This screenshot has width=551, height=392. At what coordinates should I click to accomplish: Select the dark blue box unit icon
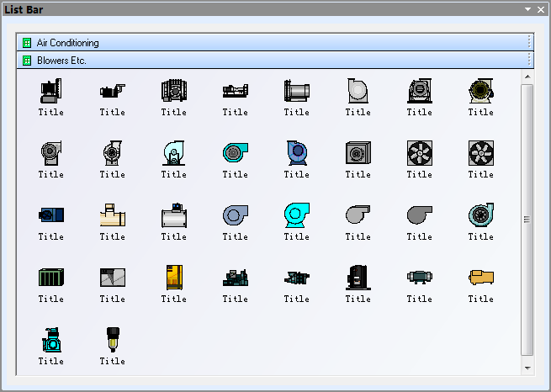(x=50, y=215)
